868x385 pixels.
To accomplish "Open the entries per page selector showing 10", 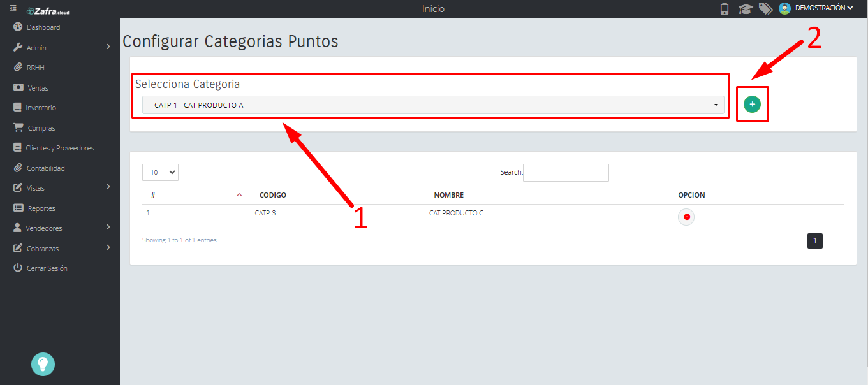I will pyautogui.click(x=160, y=172).
